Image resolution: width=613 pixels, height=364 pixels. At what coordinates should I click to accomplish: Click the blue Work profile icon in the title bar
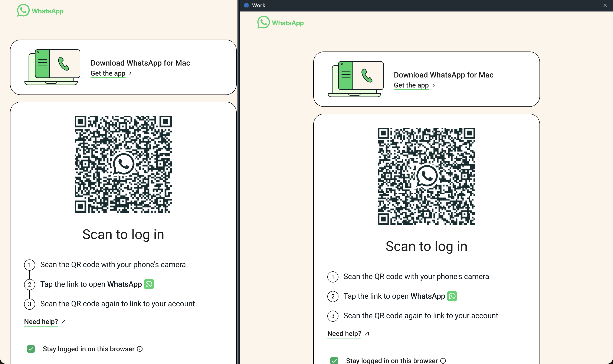[x=247, y=5]
